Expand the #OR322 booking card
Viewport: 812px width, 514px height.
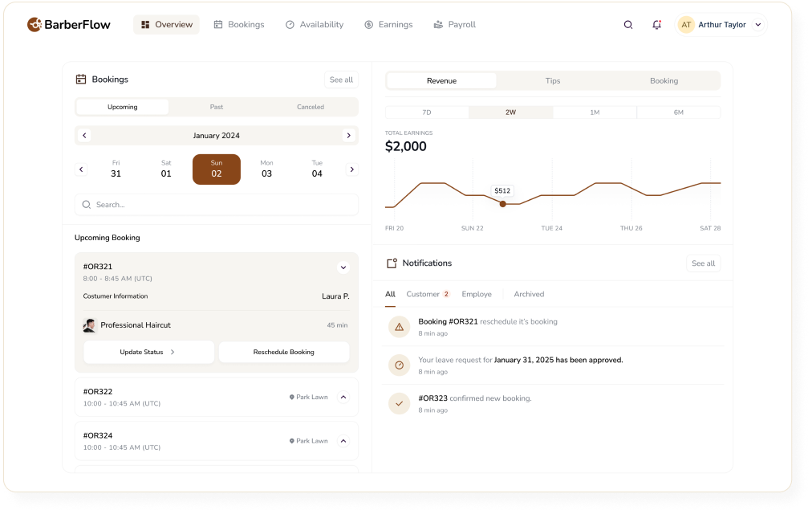tap(343, 397)
